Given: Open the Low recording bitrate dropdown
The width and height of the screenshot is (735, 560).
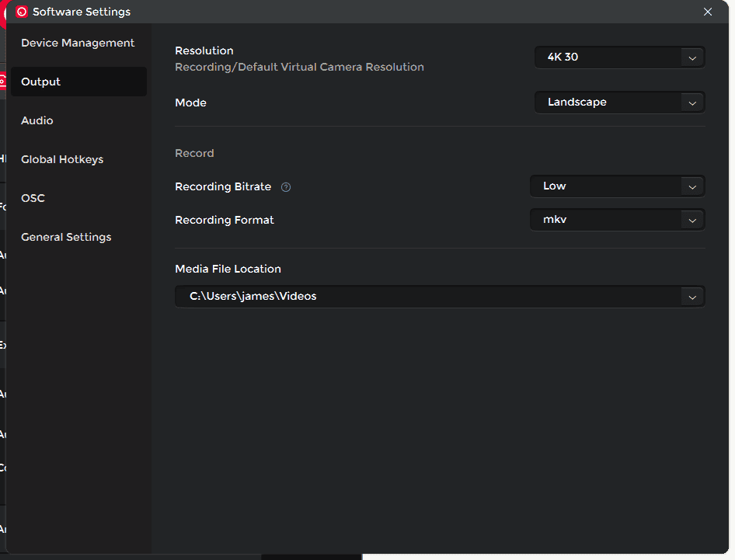Looking at the screenshot, I should point(606,186).
